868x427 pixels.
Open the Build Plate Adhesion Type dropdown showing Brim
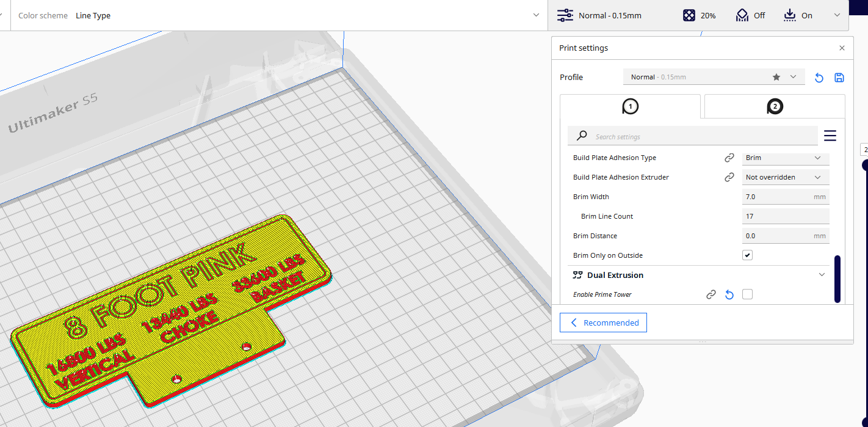(786, 158)
